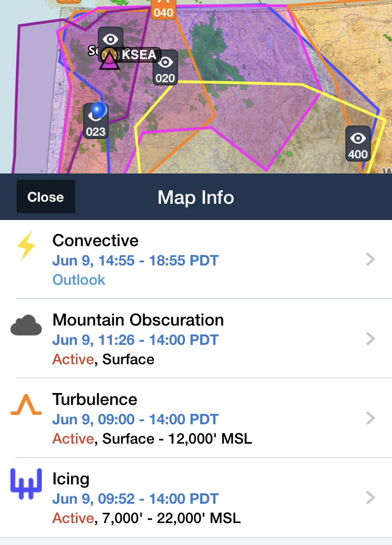Tap the gray cloud Mountain Obscuration icon
The image size is (392, 545).
coord(26,326)
